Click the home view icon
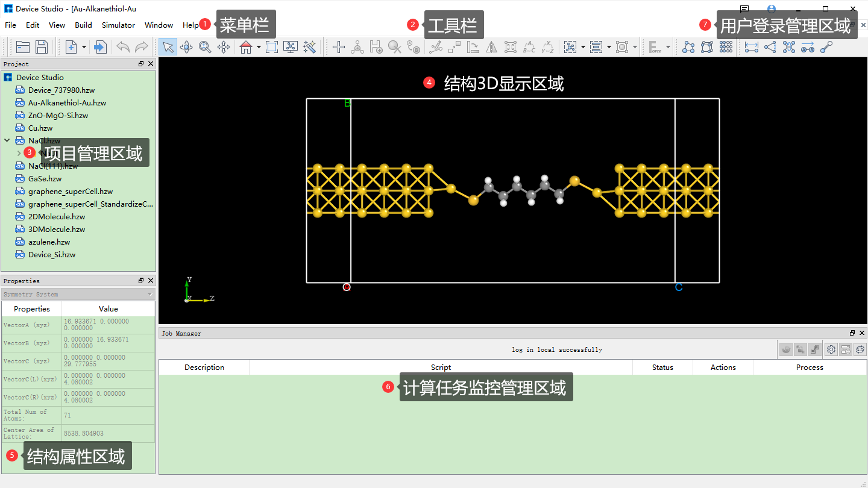The width and height of the screenshot is (868, 488). [247, 47]
